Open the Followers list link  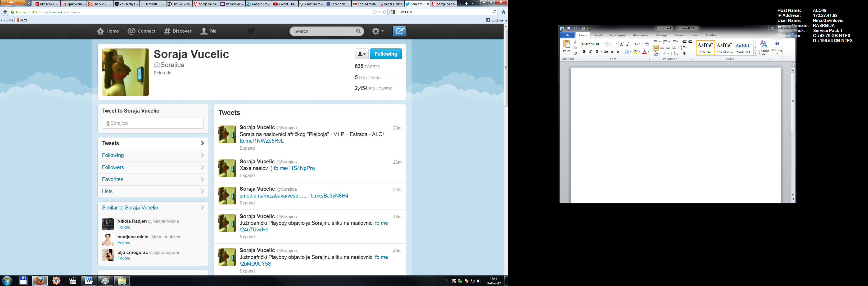113,167
